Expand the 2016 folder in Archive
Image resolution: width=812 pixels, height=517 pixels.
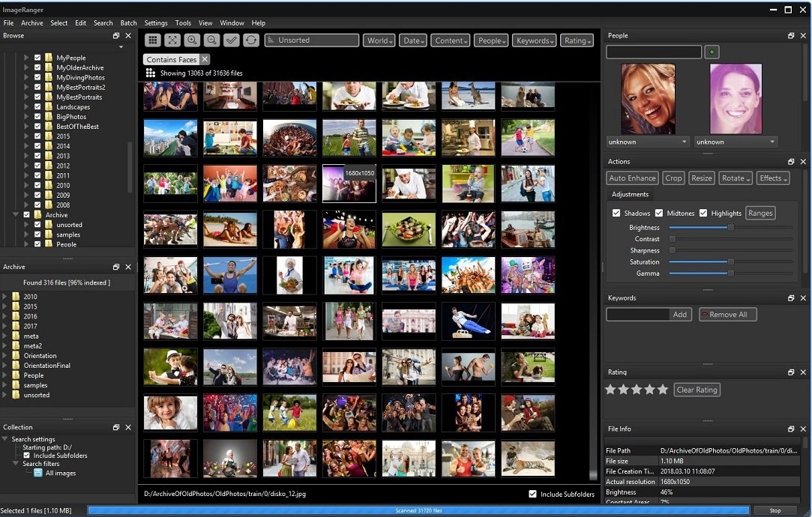coord(5,316)
